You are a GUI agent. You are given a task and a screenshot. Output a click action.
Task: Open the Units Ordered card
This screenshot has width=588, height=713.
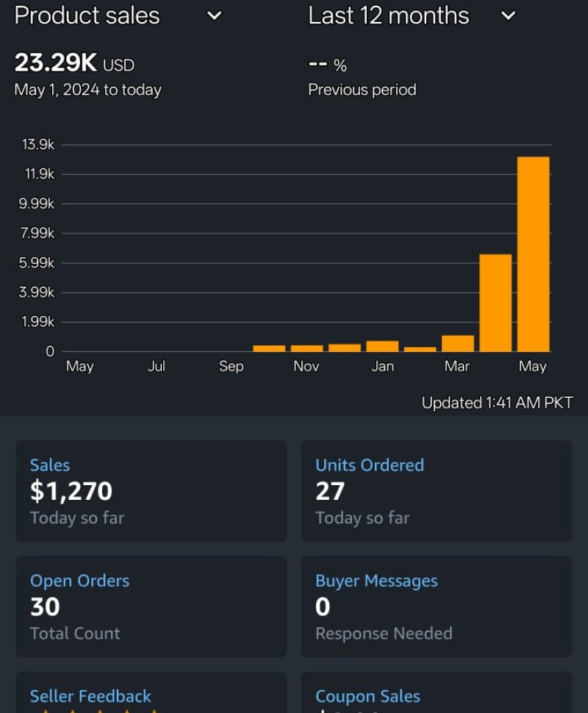click(x=436, y=490)
